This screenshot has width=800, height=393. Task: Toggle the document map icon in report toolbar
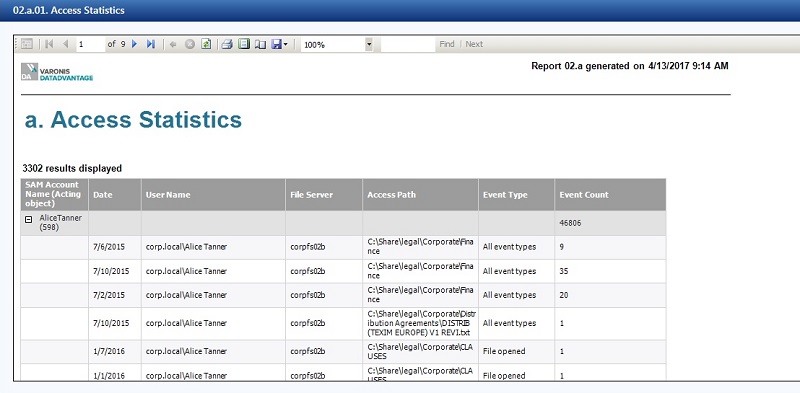(27, 44)
